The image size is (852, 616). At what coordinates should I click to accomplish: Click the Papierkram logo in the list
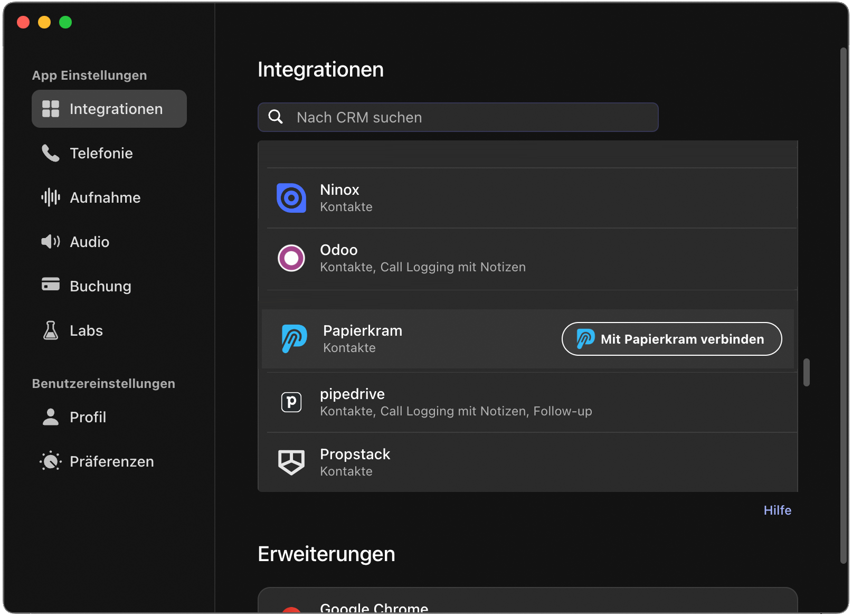[x=294, y=339]
